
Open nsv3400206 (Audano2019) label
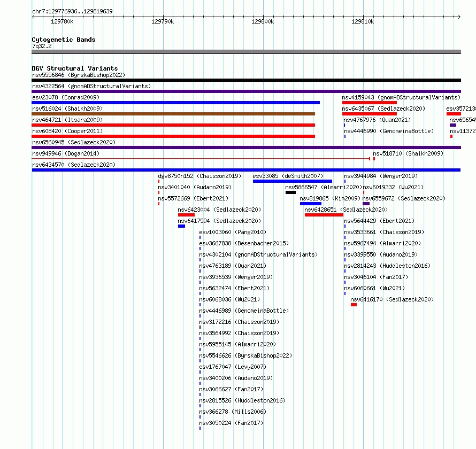[236, 378]
